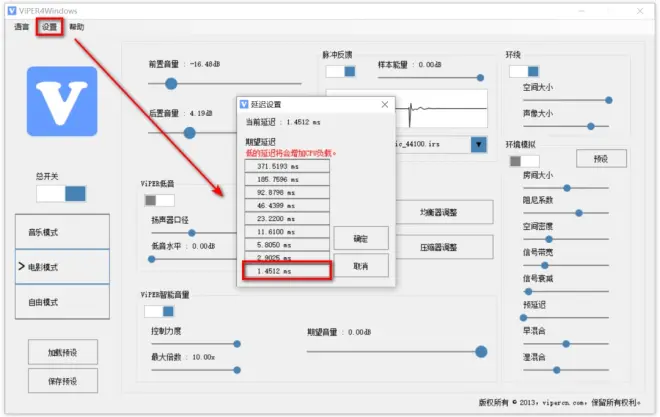The width and height of the screenshot is (660, 417).
Task: Click the 早混合 slider handle
Action: (566, 344)
